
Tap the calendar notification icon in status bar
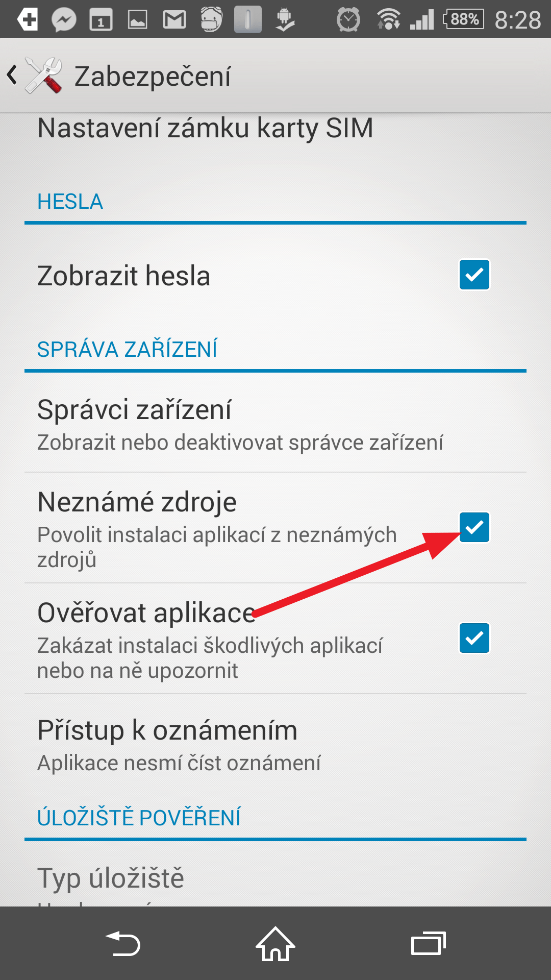[101, 20]
